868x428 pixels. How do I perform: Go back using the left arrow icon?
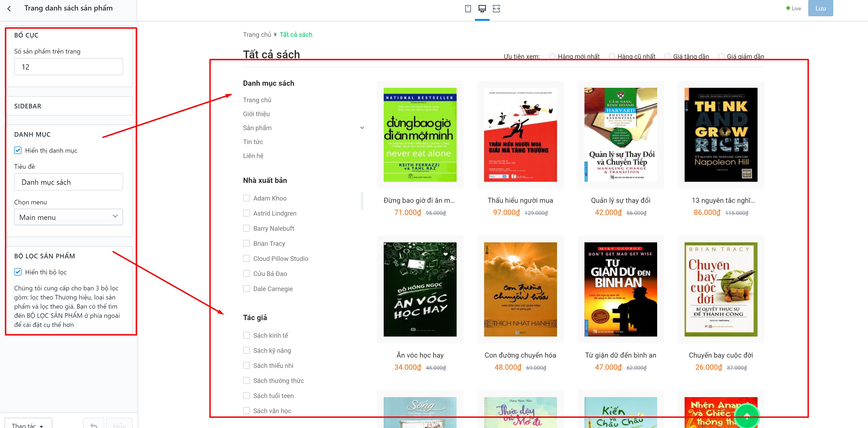[9, 9]
